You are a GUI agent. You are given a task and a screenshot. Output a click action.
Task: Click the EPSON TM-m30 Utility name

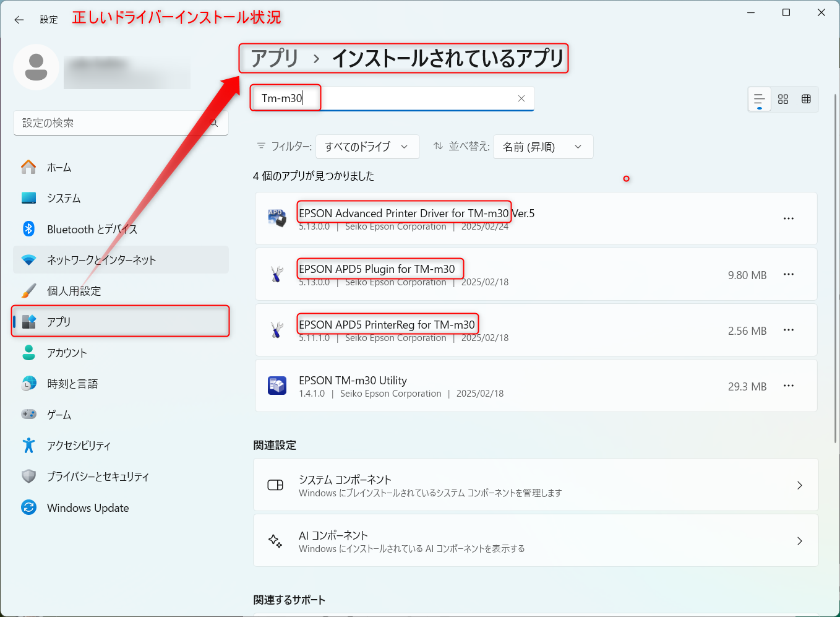pos(353,381)
